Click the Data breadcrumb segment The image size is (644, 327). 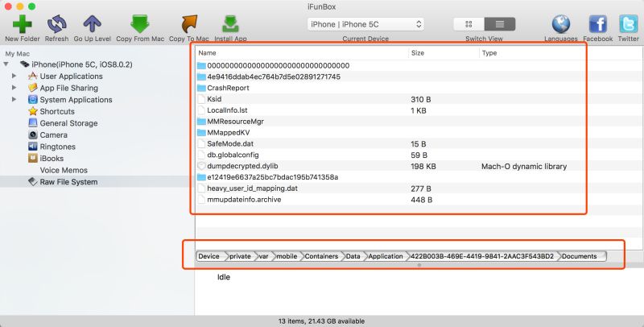coord(353,256)
